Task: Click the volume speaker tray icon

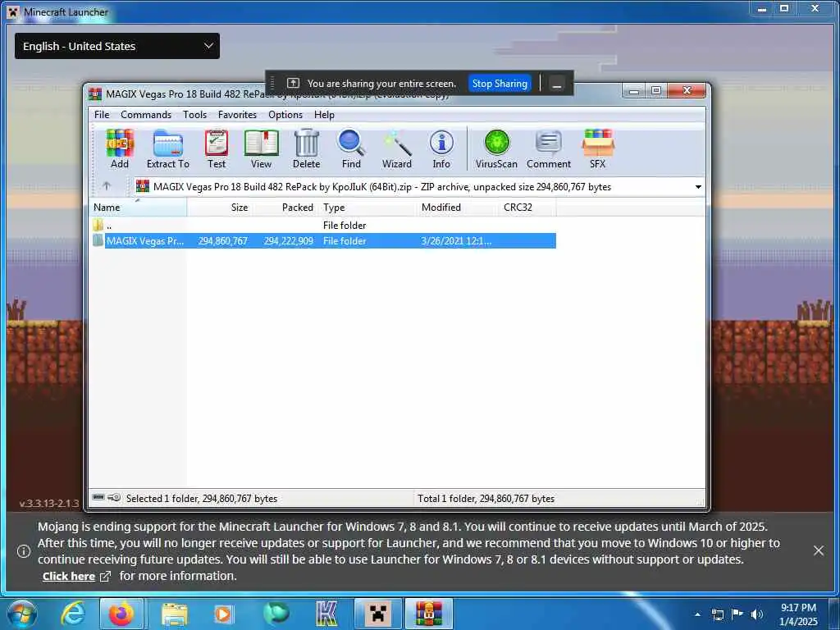Action: click(756, 614)
